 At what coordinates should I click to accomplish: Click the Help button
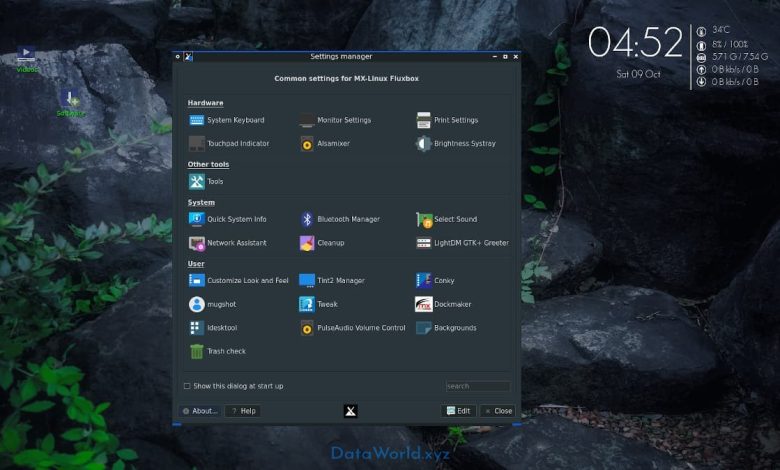pyautogui.click(x=243, y=411)
